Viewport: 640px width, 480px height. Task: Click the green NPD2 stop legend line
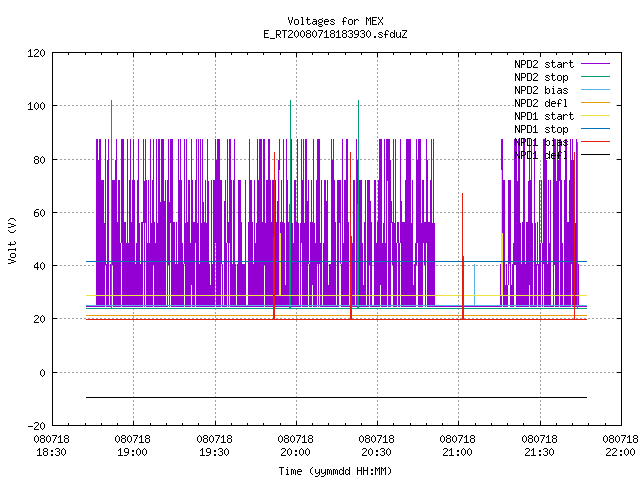coord(595,76)
